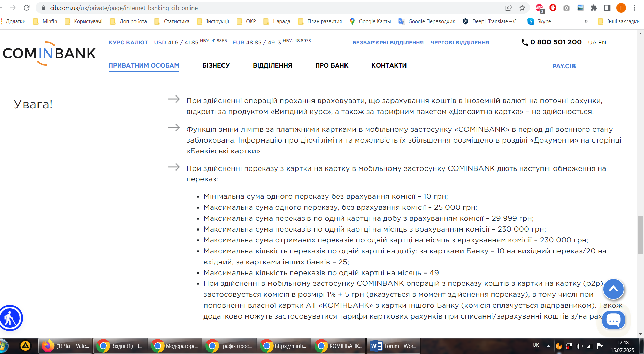Switch to КОМІНБАНК... Chrome taskbar window
Image resolution: width=644 pixels, height=354 pixels.
[338, 346]
